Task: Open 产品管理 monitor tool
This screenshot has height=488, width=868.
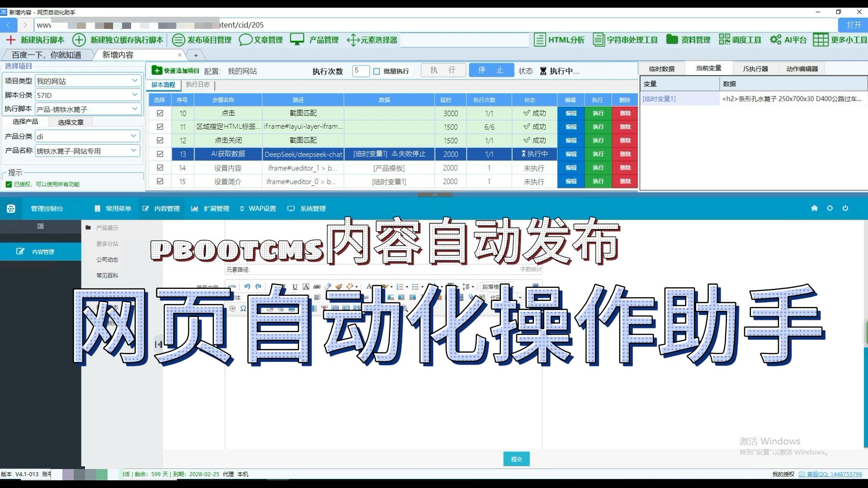Action: [314, 40]
